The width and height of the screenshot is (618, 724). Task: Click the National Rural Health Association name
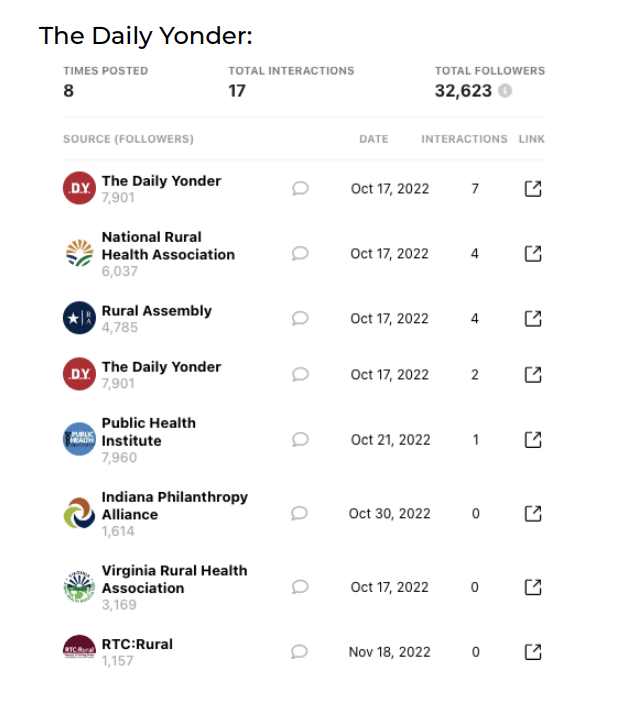pos(168,246)
